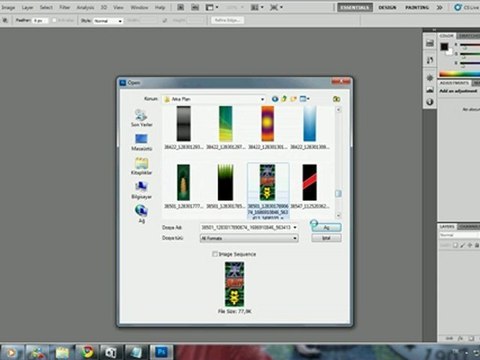Screen dimensions: 480x360
Task: Open the Histogram panel icon
Action: 430,90
